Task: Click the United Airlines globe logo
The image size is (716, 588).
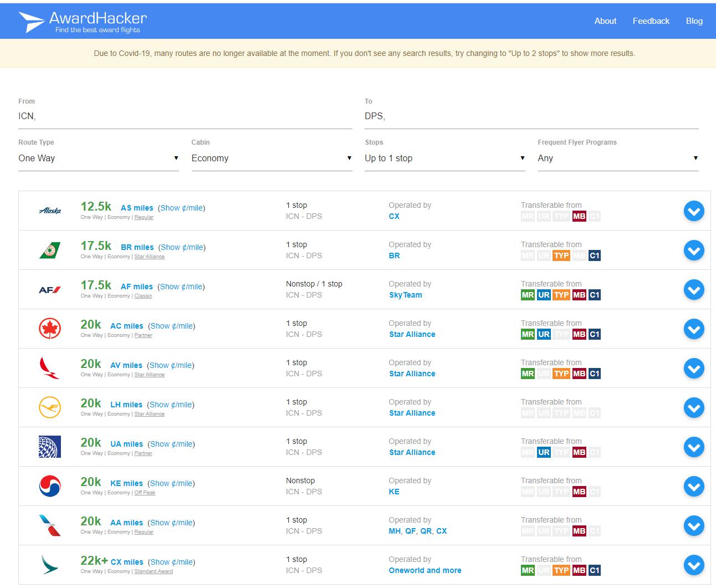Action: 50,447
